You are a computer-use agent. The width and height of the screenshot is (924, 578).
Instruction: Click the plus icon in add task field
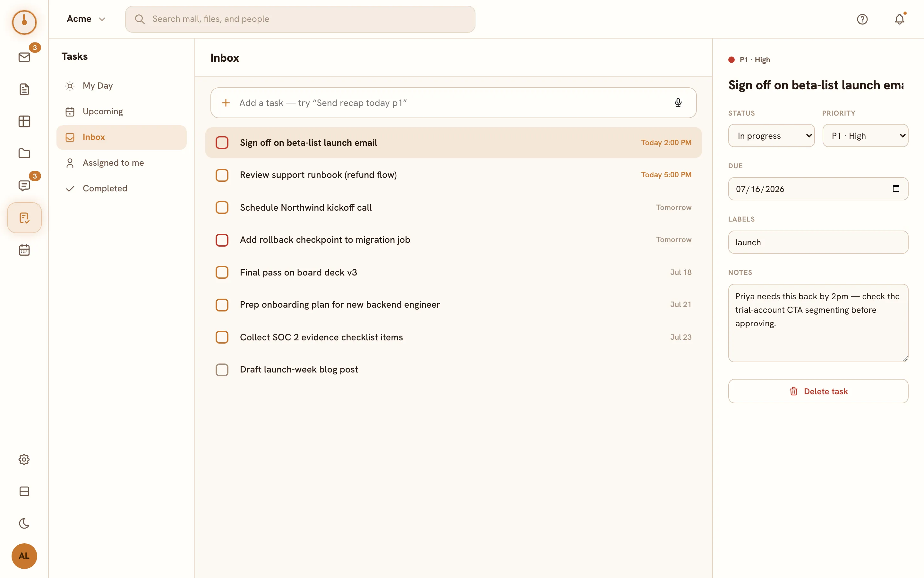[226, 103]
